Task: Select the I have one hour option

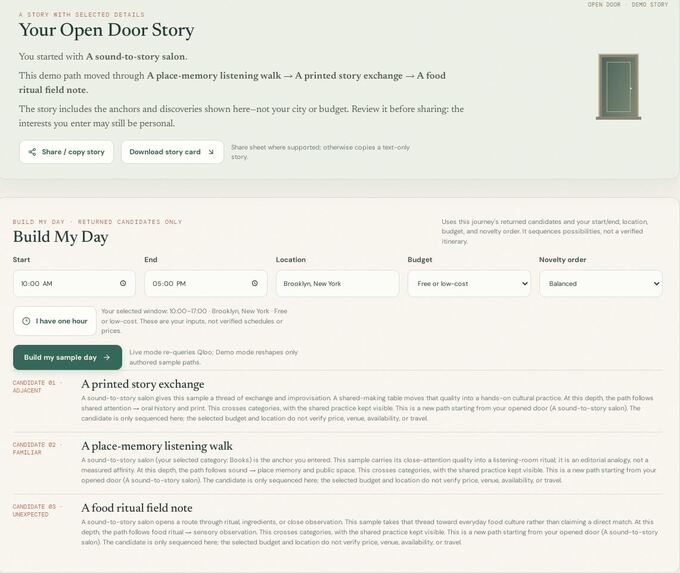Action: tap(55, 321)
